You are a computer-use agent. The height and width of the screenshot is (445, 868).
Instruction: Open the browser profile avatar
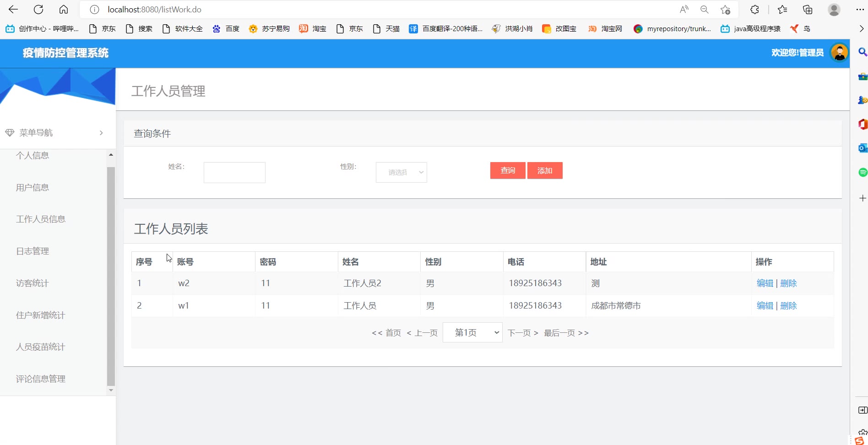(x=834, y=10)
